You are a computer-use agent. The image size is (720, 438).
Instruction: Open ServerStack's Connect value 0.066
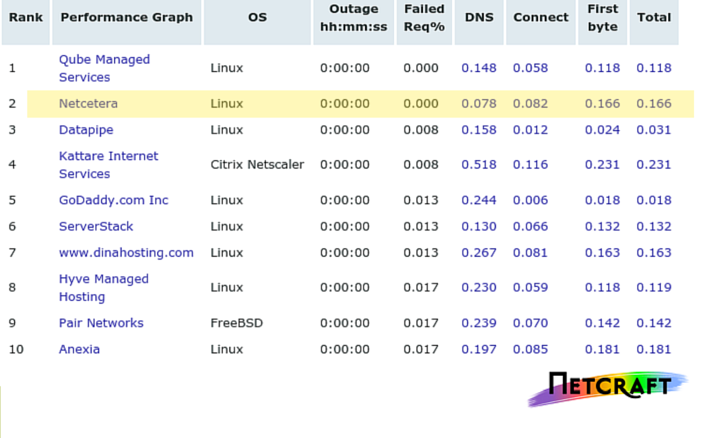pos(530,226)
